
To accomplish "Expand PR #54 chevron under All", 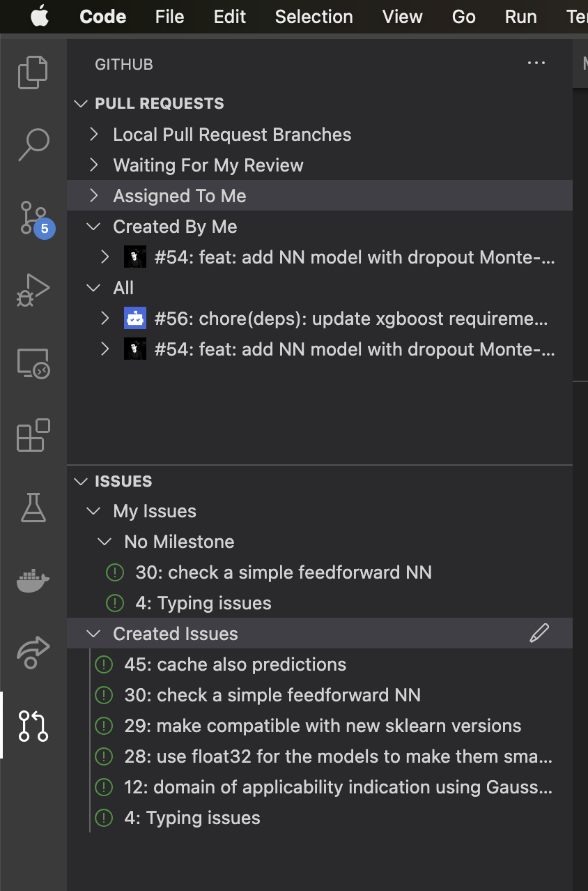I will (105, 349).
